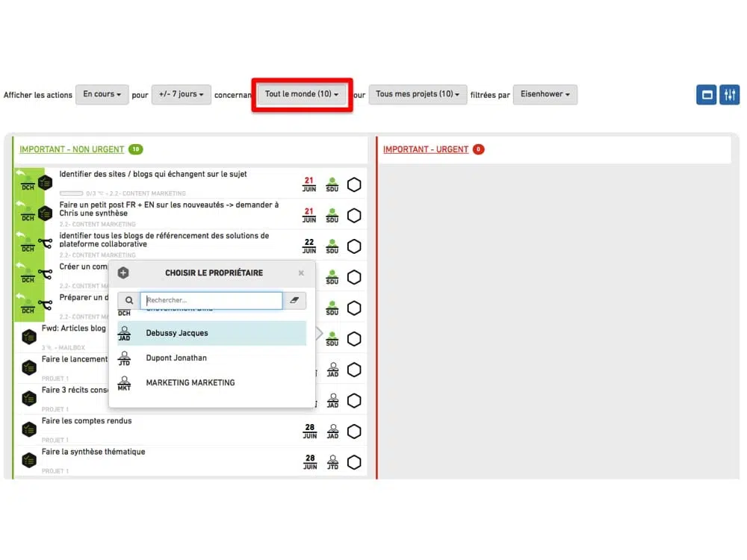Open the 'IMPORTANT - NON URGENT' heading link
747x560 pixels.
[x=72, y=149]
